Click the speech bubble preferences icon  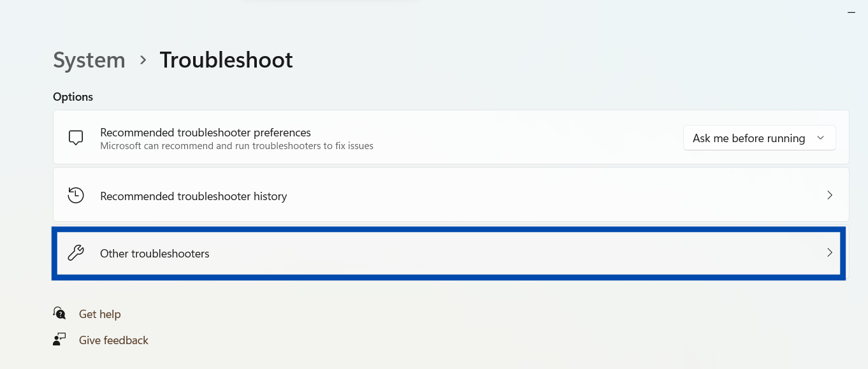coord(76,138)
